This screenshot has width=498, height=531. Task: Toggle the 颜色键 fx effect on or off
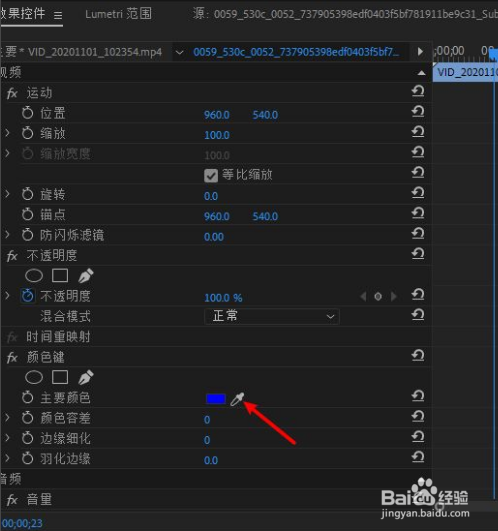(12, 357)
